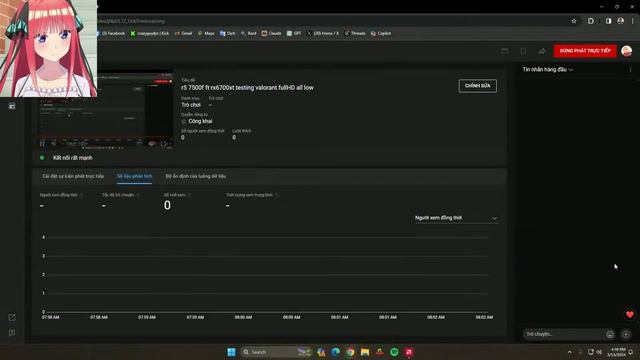Expand the Tin nhắn hàng đầu chat dropdown
This screenshot has height=360, width=640.
click(x=547, y=69)
